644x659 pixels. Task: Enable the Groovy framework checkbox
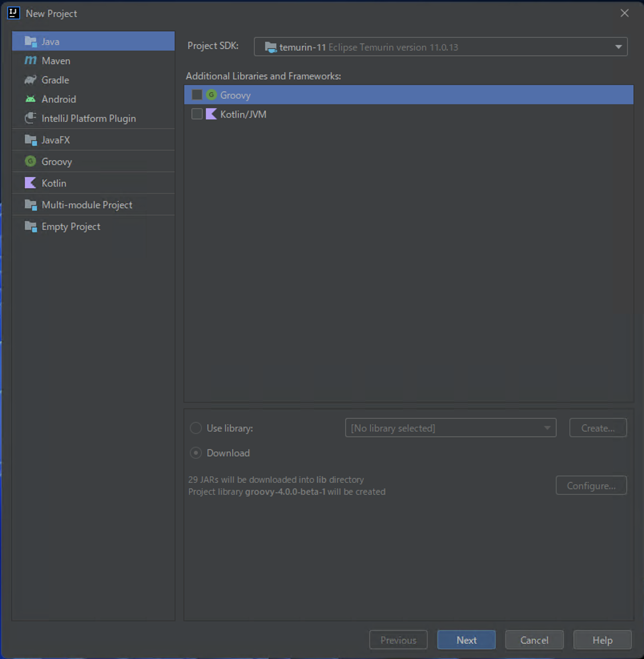(x=197, y=95)
